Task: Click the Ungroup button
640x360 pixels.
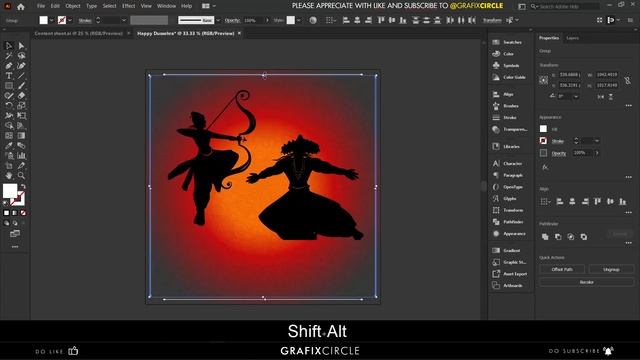Action: (x=611, y=269)
